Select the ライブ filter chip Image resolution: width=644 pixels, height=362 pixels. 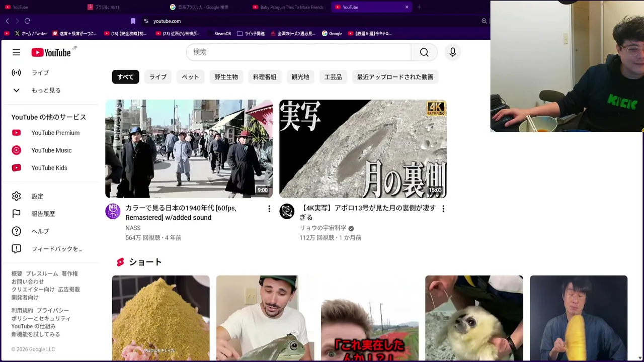[157, 77]
